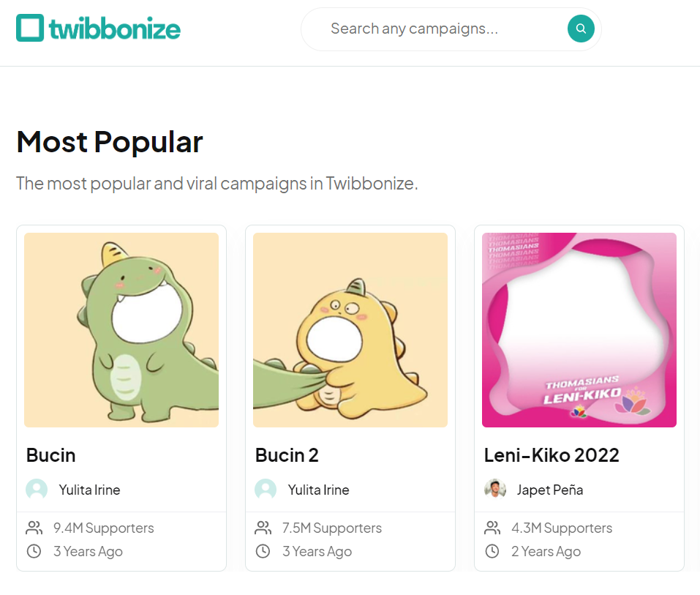Open the Leni-Kiko 2022 campaign title
Viewport: 700px width, 595px height.
coord(552,455)
